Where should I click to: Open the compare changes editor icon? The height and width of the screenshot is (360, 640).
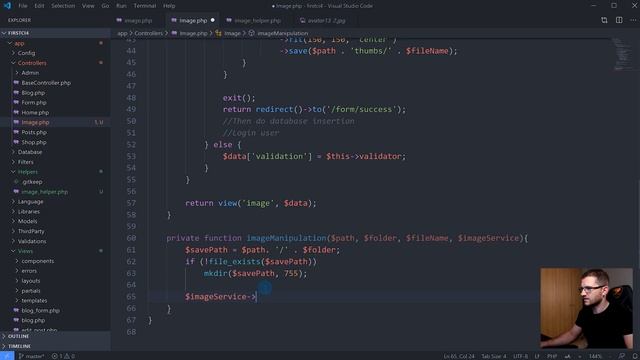pos(604,20)
